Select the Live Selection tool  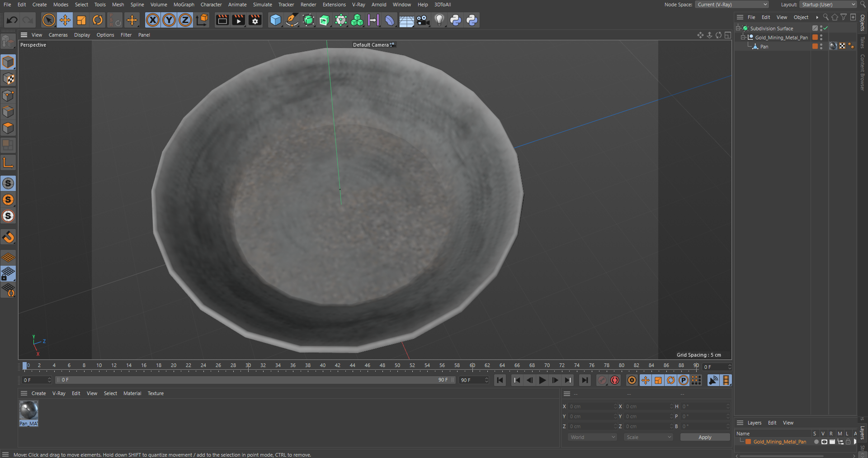(49, 20)
